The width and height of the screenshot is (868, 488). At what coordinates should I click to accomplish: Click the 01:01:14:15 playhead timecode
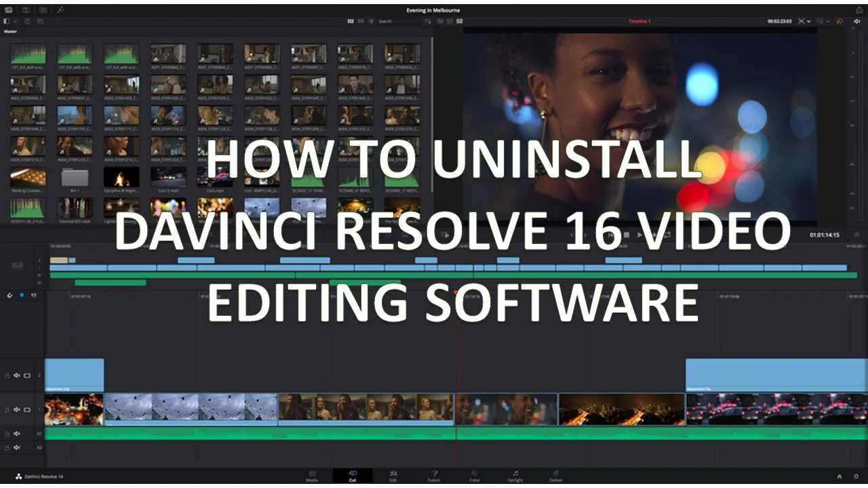[x=824, y=235]
